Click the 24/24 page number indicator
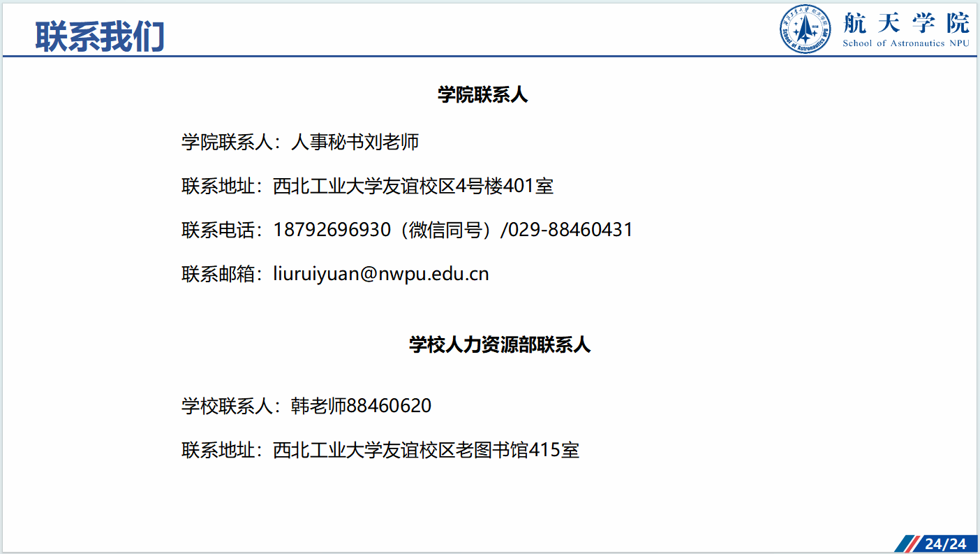The width and height of the screenshot is (980, 554). [x=945, y=544]
